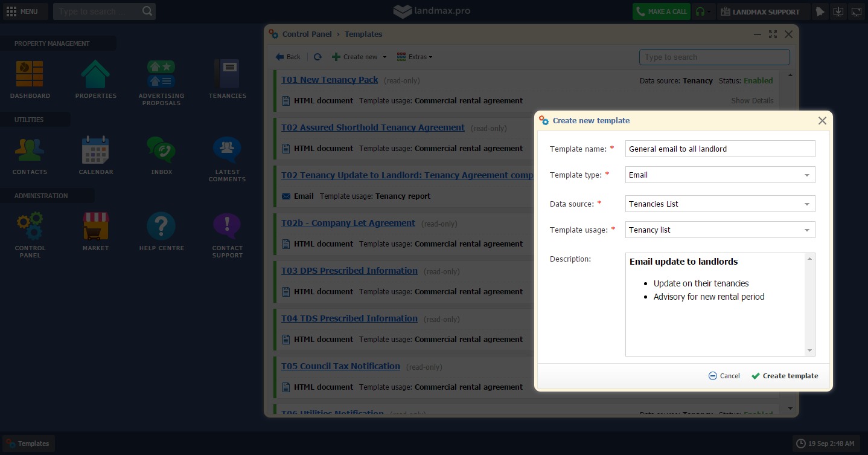
Task: Focus the Template name field
Action: pyautogui.click(x=720, y=149)
